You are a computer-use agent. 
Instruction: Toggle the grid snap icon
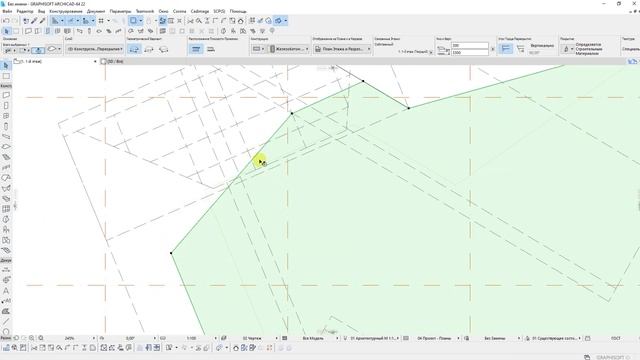(101, 20)
